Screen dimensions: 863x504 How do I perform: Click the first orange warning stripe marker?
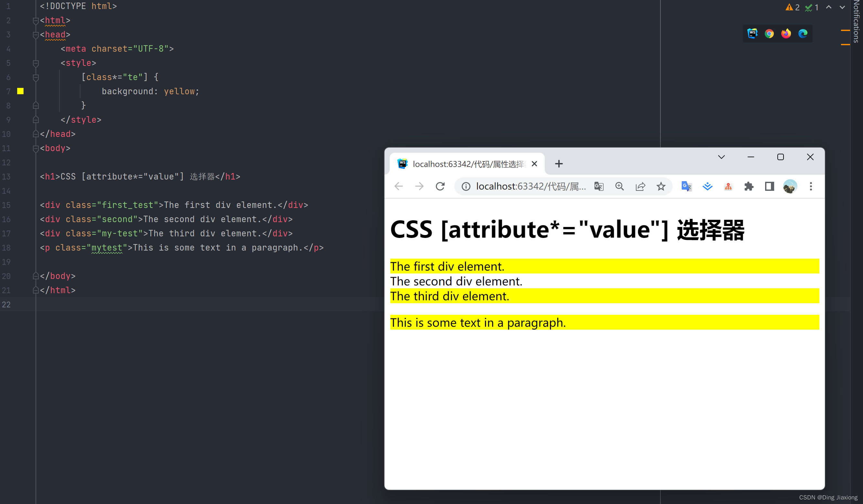[845, 30]
